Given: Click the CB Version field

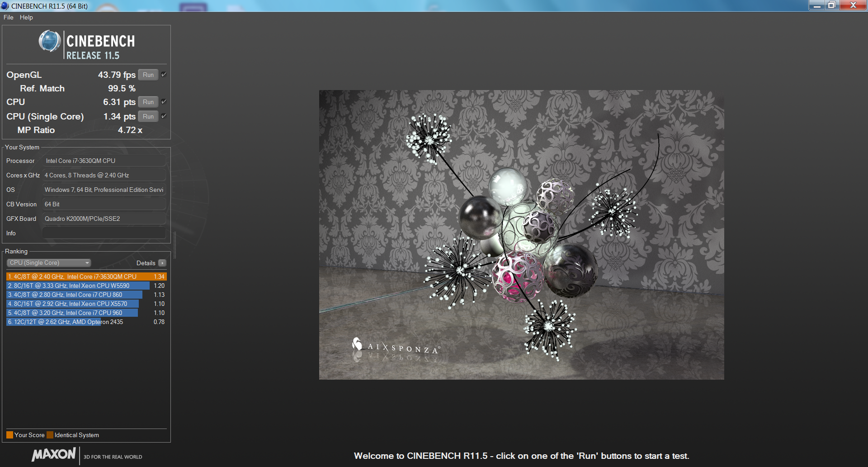Looking at the screenshot, I should [x=104, y=204].
